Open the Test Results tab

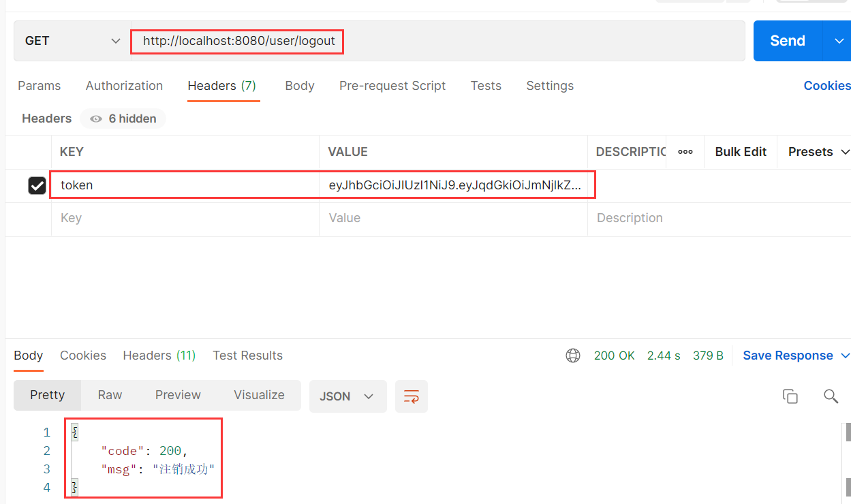pyautogui.click(x=247, y=356)
